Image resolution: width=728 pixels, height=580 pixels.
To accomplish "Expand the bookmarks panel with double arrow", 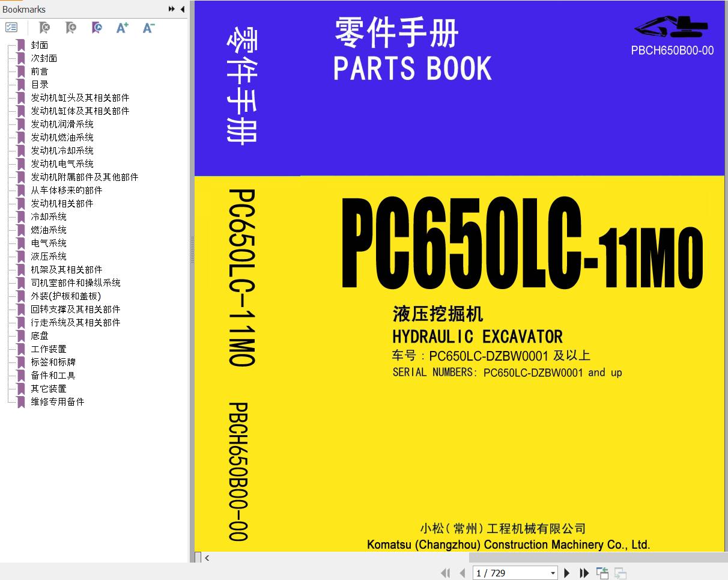I will click(x=172, y=9).
